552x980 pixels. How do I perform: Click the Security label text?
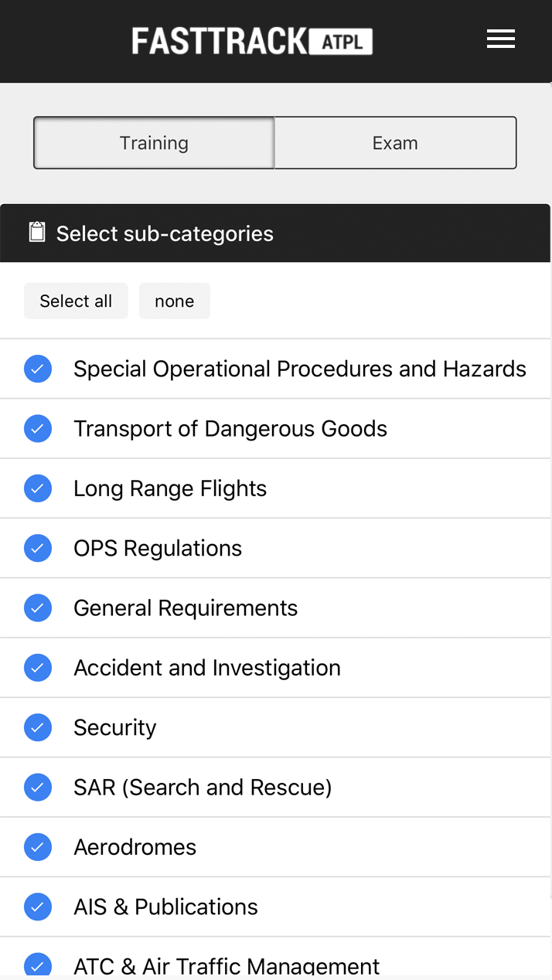[x=115, y=727]
